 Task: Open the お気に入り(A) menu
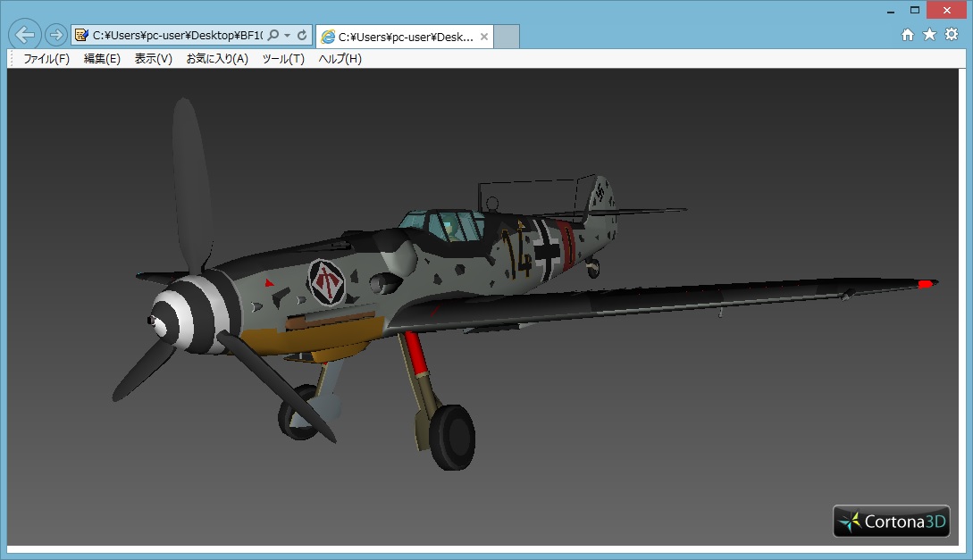click(x=217, y=59)
